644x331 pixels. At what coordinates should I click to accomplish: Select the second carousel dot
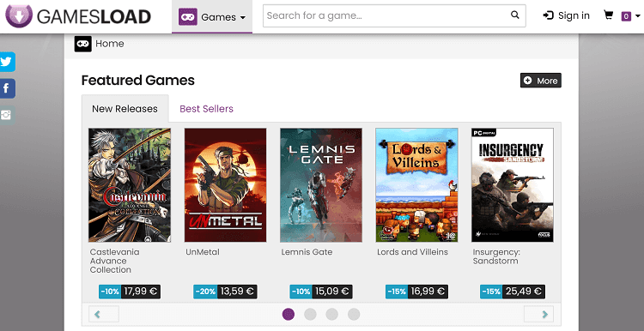[x=310, y=314]
